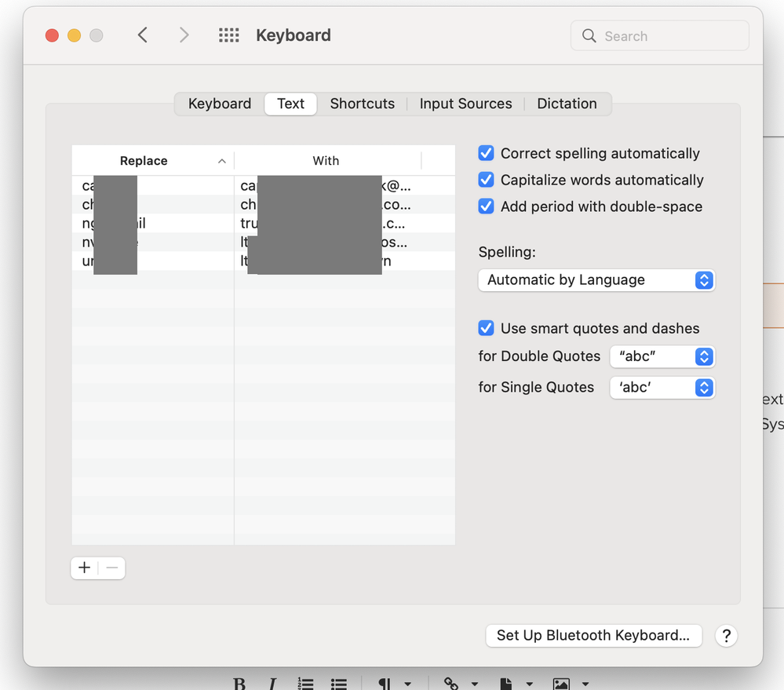This screenshot has width=784, height=690.
Task: Click the plus button to add replacement
Action: point(85,568)
